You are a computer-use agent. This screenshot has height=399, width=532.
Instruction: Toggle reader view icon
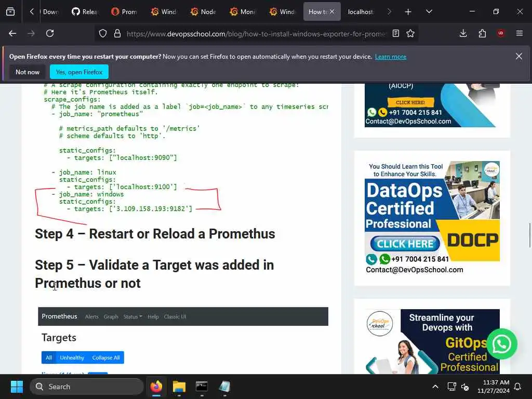tap(395, 33)
